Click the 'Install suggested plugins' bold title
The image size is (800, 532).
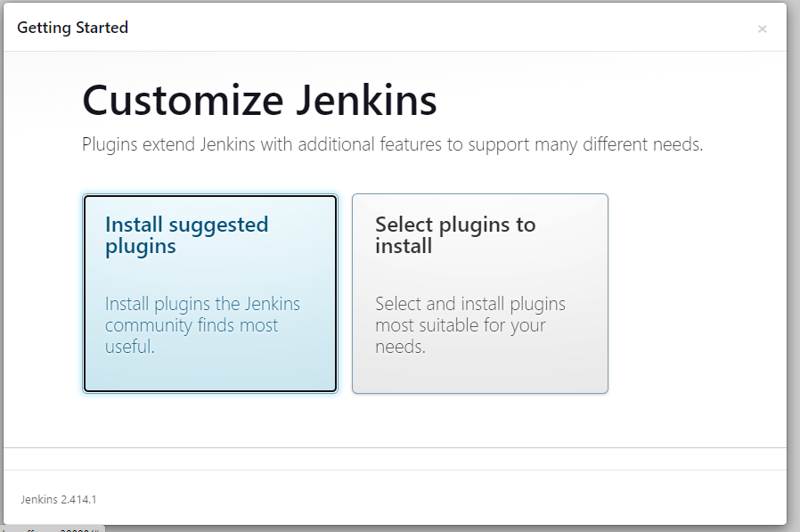coord(186,235)
